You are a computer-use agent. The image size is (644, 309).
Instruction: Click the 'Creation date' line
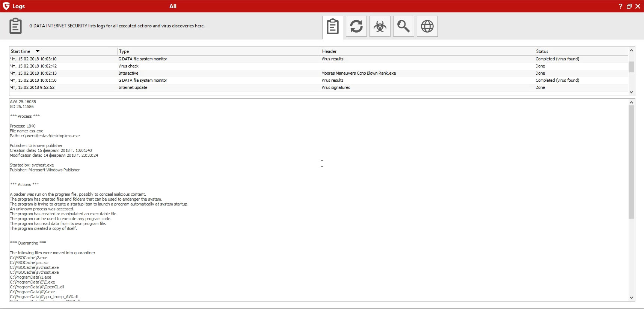51,150
